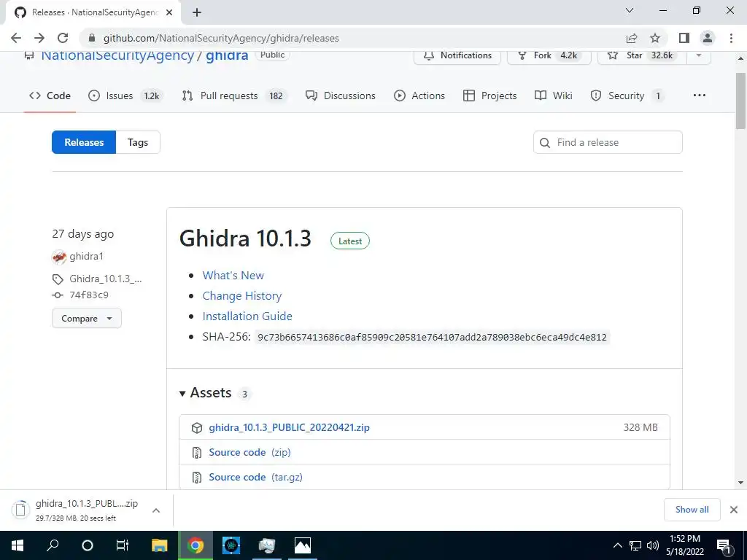The width and height of the screenshot is (747, 560).
Task: Open the tab search chevron
Action: (630, 10)
